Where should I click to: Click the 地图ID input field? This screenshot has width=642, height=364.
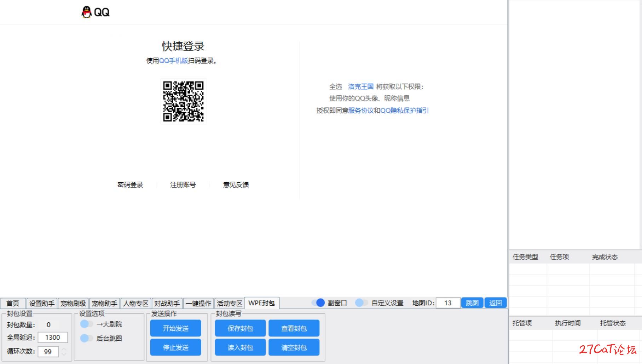click(448, 303)
